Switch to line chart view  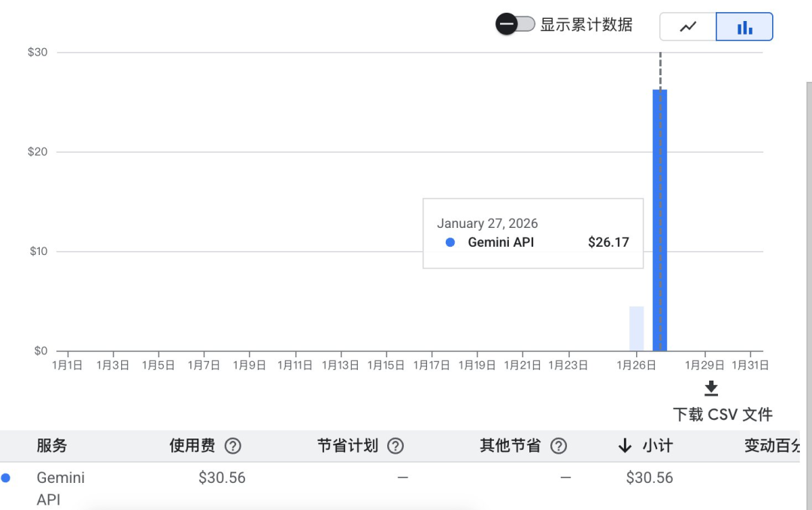point(688,26)
